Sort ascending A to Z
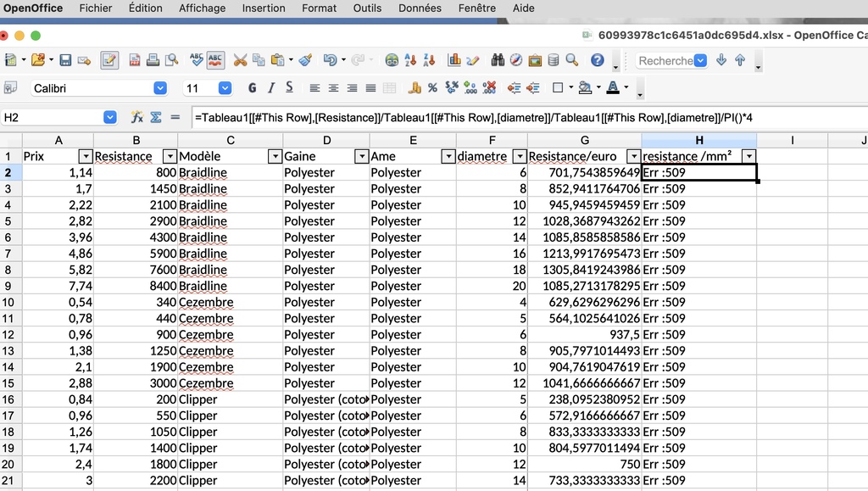This screenshot has width=868, height=491. coord(410,60)
